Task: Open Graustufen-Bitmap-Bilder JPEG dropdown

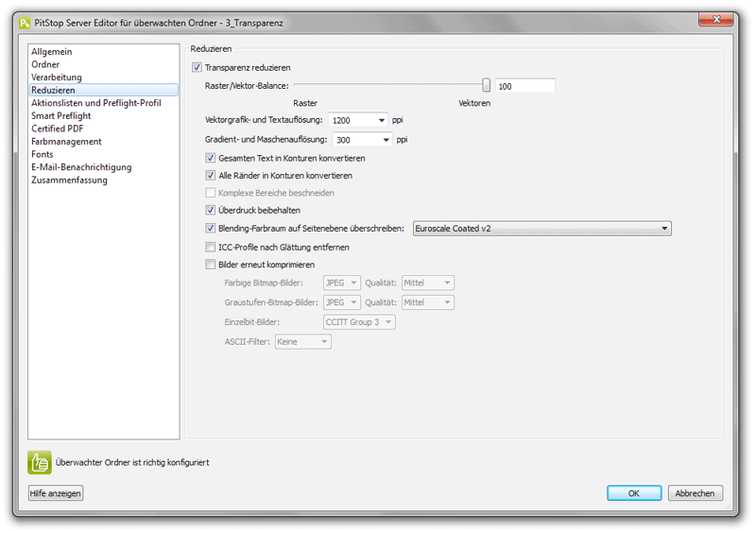Action: 341,302
